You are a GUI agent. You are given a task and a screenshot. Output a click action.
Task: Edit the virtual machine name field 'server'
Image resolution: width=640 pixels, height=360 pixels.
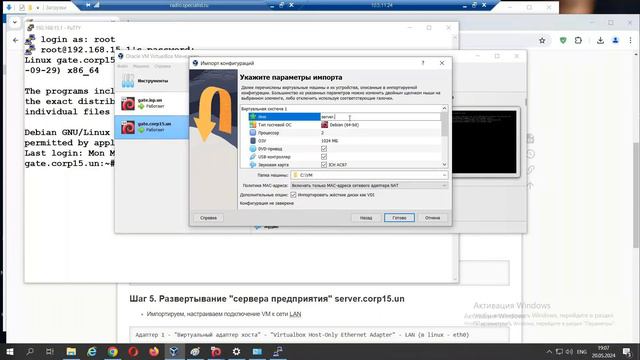pyautogui.click(x=380, y=117)
